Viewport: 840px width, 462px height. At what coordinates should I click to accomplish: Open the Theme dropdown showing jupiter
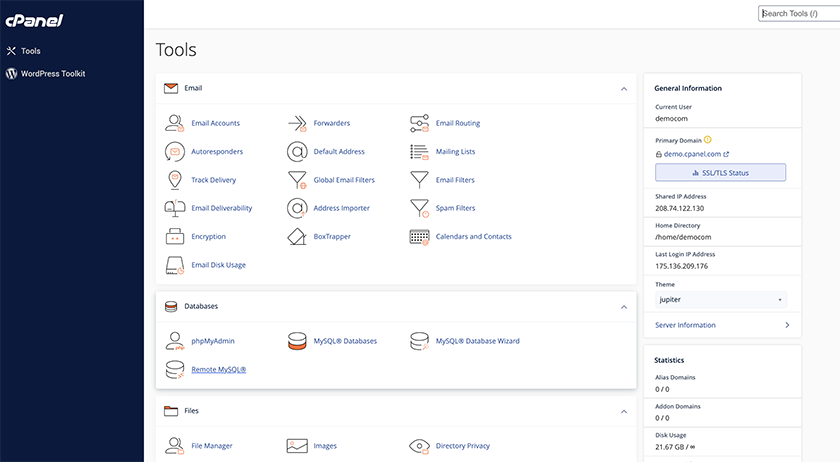point(721,300)
